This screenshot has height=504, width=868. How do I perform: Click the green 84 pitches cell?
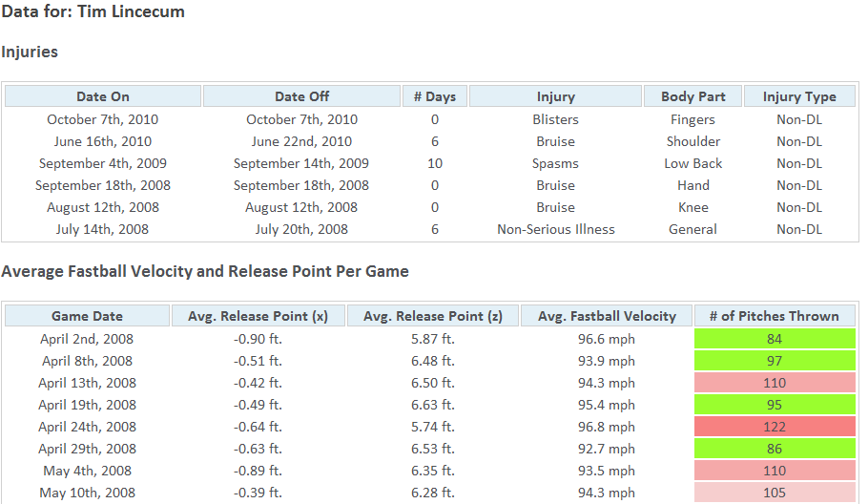[775, 339]
